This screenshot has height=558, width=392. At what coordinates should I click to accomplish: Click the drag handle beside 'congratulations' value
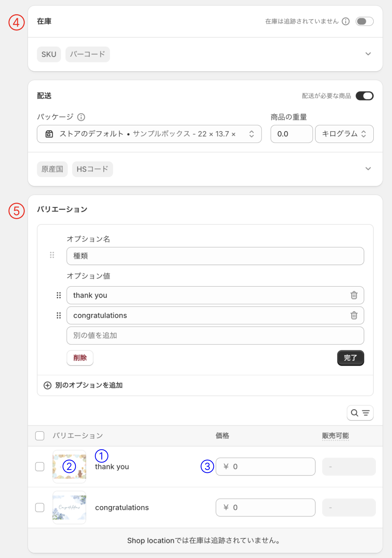(x=59, y=316)
